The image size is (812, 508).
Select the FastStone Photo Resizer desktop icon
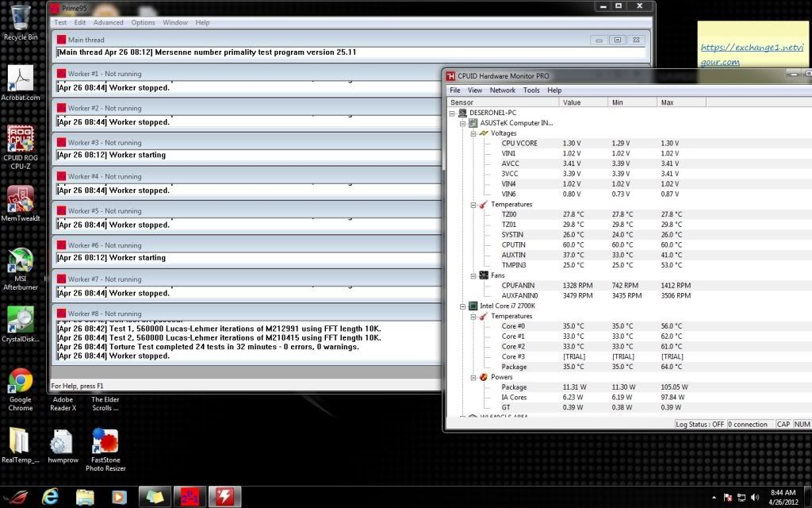point(105,449)
